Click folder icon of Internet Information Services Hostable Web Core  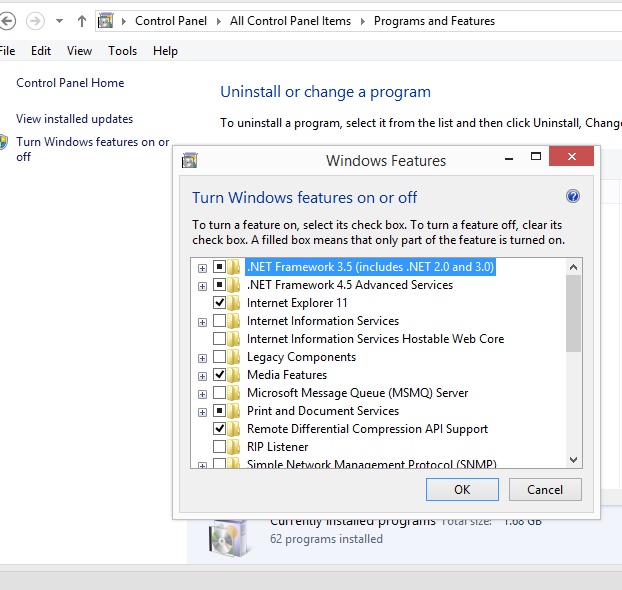point(234,339)
